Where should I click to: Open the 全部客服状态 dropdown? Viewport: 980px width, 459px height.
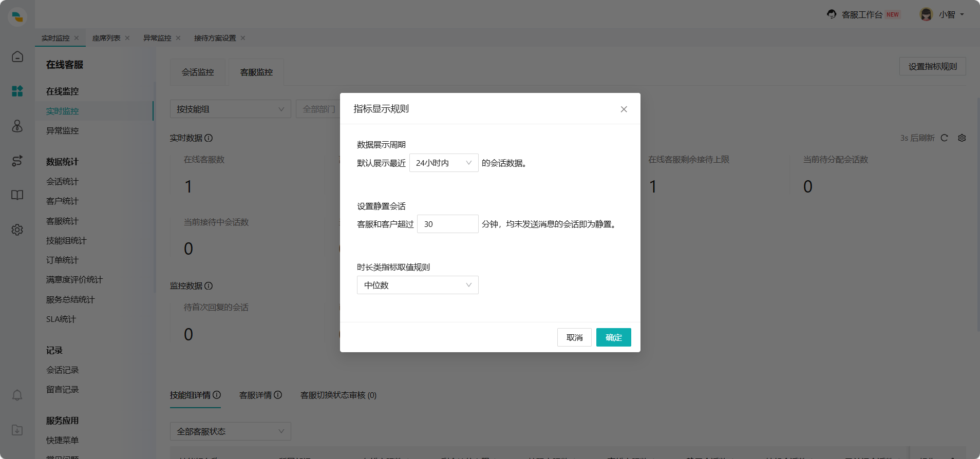pyautogui.click(x=231, y=431)
